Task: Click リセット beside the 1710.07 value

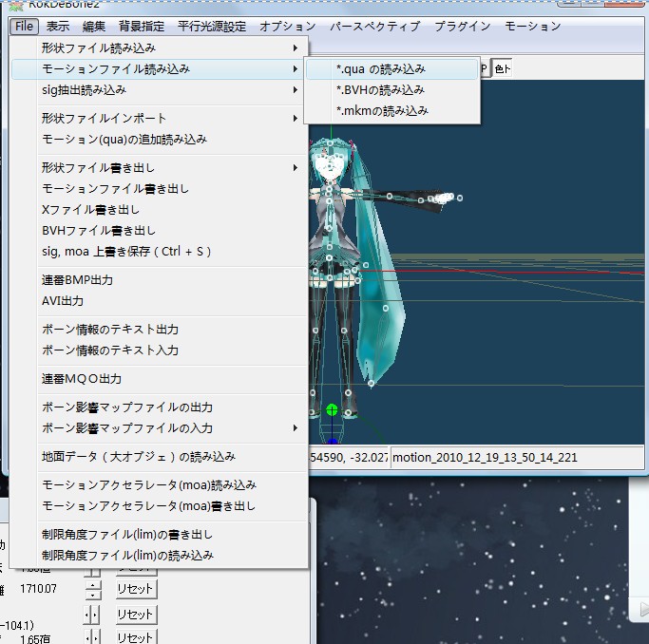Action: (136, 589)
